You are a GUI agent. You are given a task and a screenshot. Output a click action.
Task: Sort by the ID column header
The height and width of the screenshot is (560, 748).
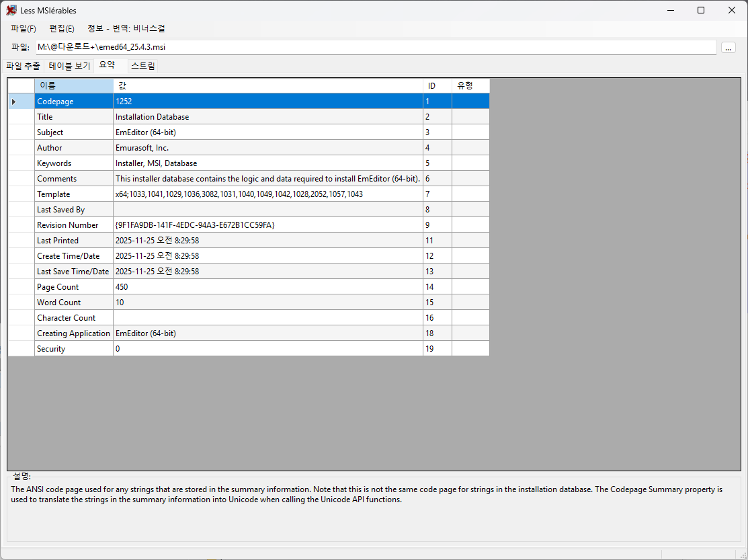[x=438, y=86]
